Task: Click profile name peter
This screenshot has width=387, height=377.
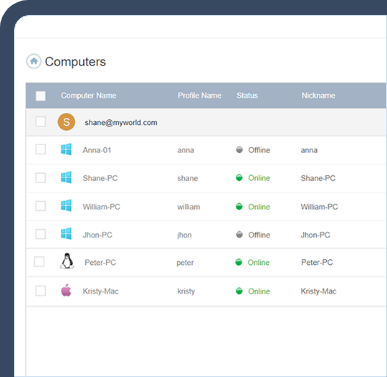Action: pos(185,263)
